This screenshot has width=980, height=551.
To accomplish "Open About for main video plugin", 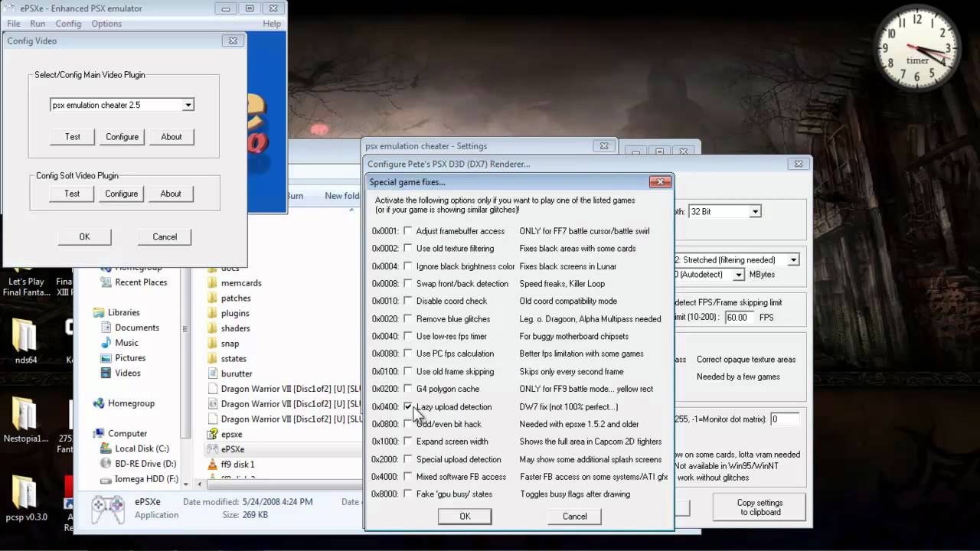I will 171,137.
